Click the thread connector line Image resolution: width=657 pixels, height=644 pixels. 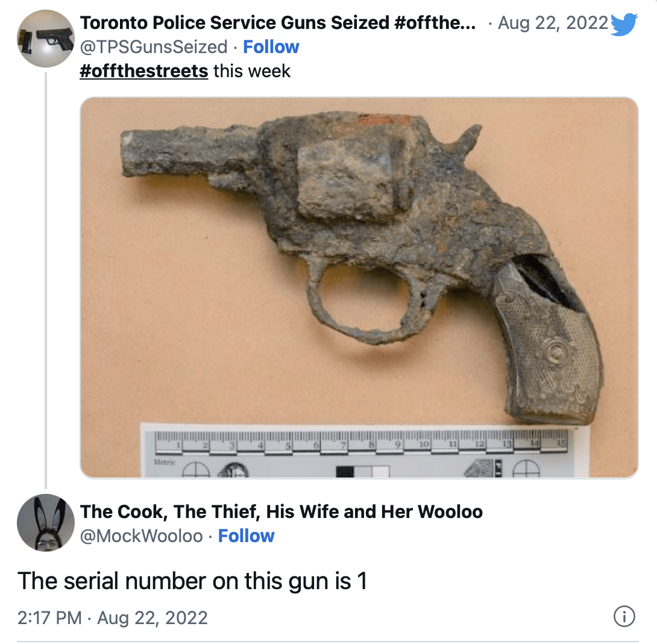click(46, 281)
